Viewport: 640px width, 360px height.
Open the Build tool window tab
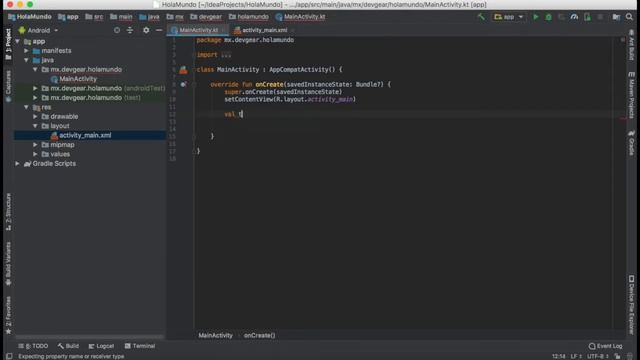(x=69, y=346)
